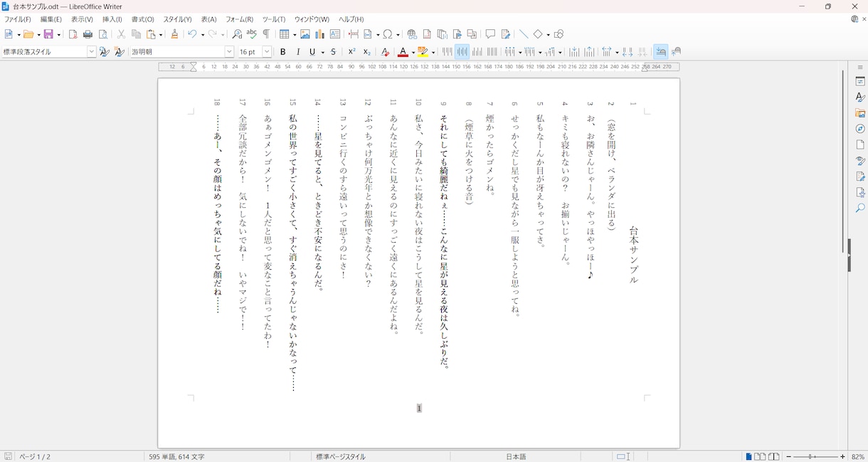
Task: Toggle Italic formatting
Action: 298,52
